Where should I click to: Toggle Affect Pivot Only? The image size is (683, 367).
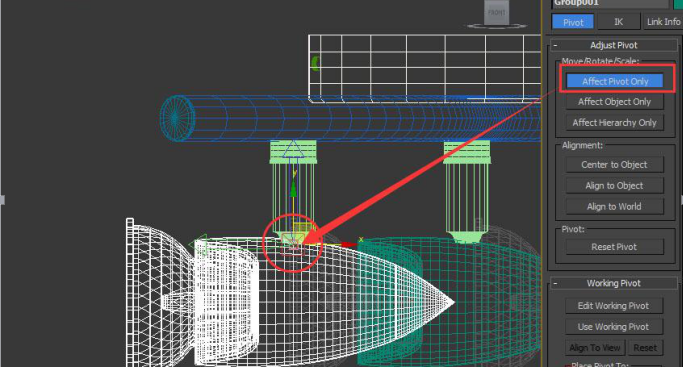click(x=615, y=81)
